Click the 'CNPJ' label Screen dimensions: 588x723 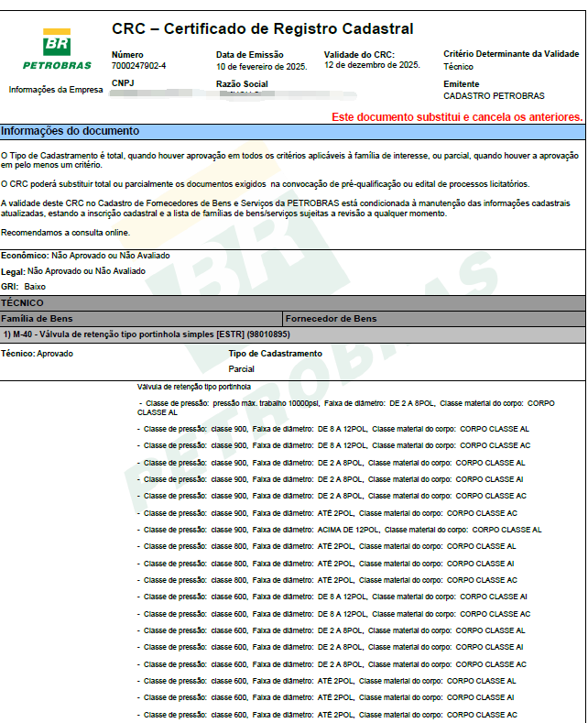(x=123, y=83)
